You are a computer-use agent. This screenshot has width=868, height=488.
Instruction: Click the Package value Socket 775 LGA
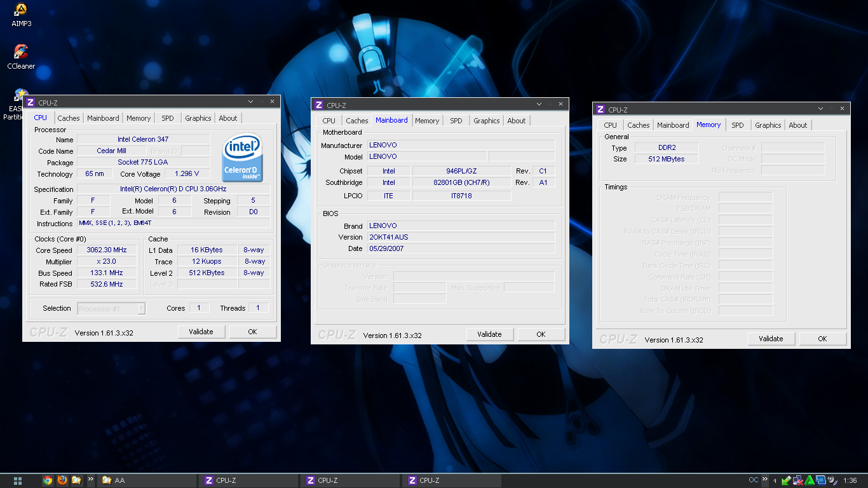[x=143, y=163]
